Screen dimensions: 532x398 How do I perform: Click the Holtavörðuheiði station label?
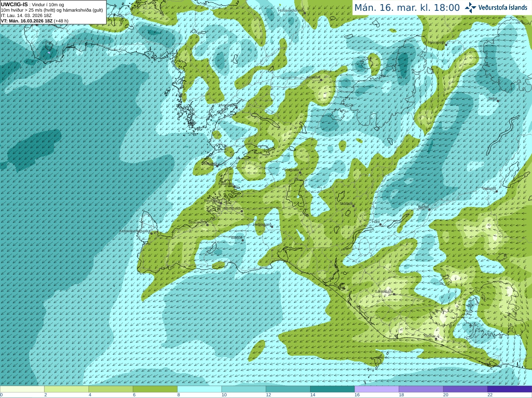point(291,10)
